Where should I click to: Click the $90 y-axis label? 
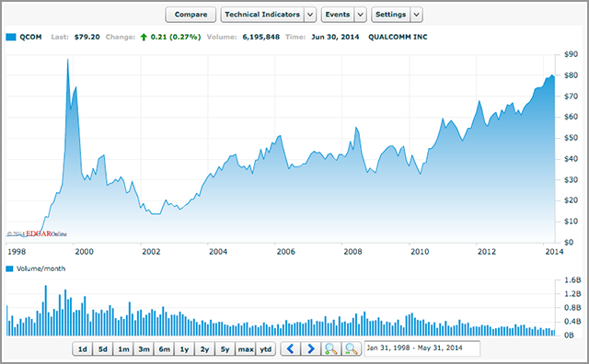pos(571,54)
